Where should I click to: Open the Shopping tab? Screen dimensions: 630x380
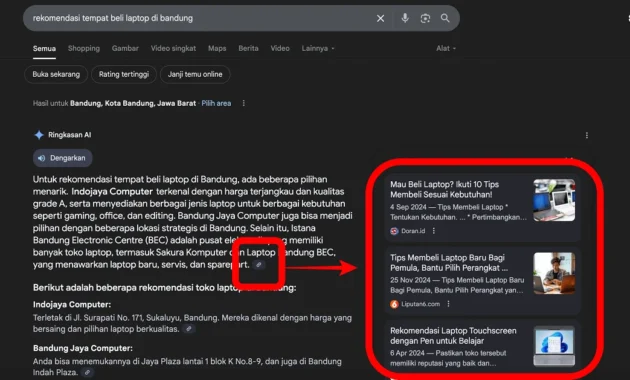[x=84, y=48]
